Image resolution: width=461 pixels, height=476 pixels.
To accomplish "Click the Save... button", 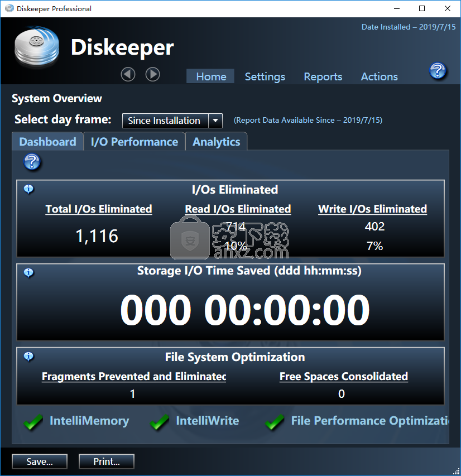I will coord(40,461).
